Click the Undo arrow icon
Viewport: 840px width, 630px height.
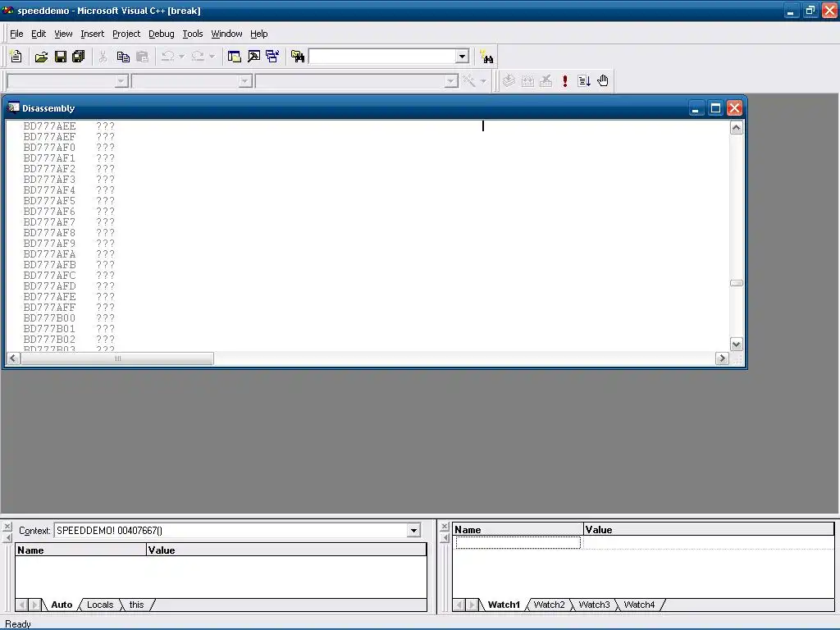167,57
